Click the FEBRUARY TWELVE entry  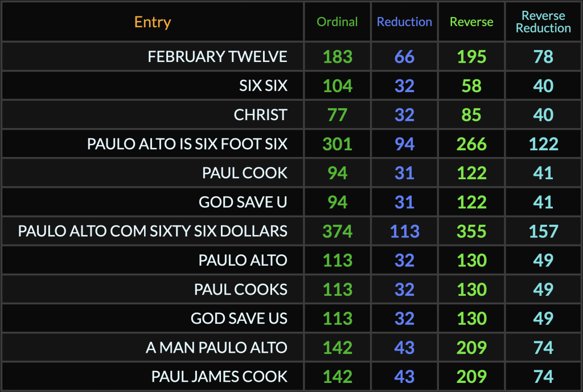[217, 56]
